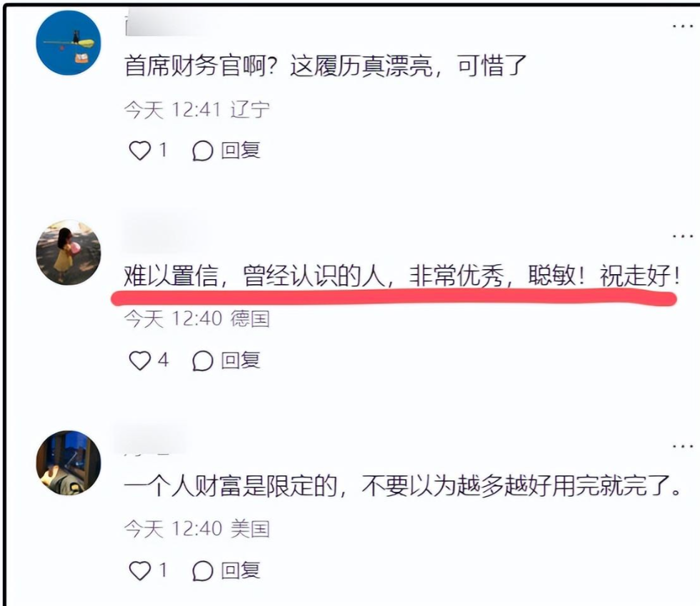
Task: Open the girl in yellow dress avatar
Action: click(x=69, y=253)
